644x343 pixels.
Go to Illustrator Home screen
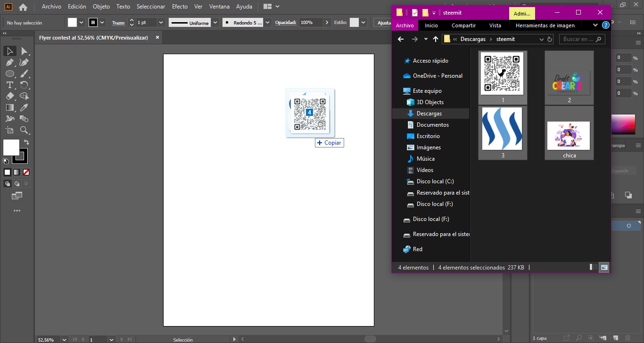pyautogui.click(x=23, y=7)
